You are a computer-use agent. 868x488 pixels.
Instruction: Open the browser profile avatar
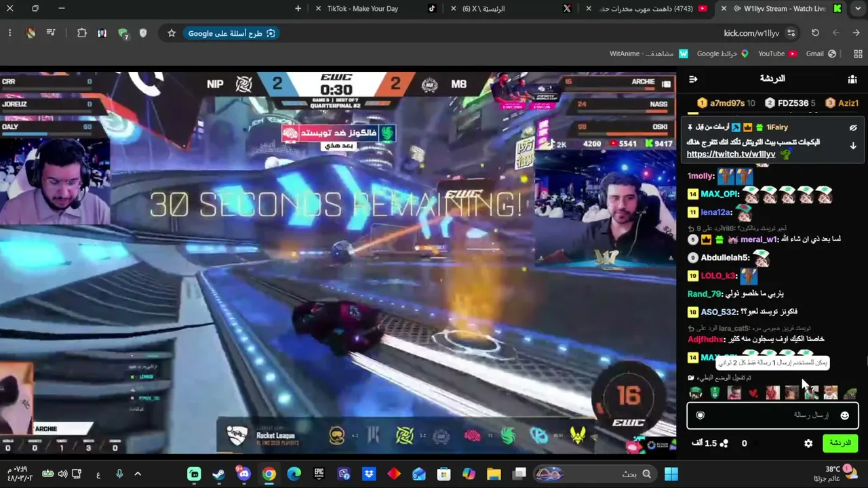click(x=31, y=33)
